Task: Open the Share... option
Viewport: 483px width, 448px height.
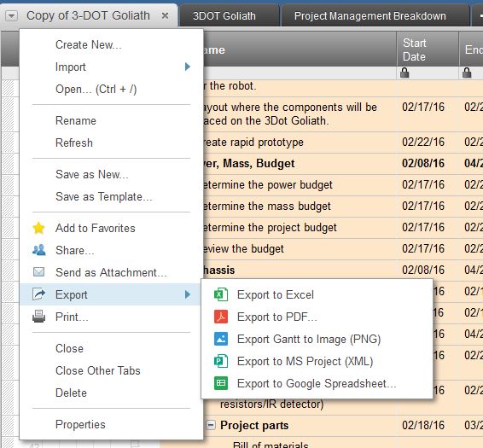Action: pyautogui.click(x=75, y=251)
